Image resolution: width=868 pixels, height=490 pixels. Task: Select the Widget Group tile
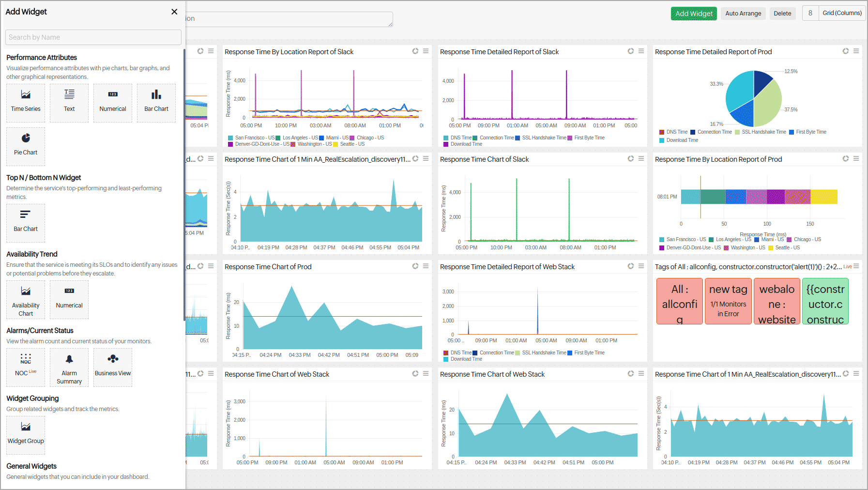coord(26,435)
